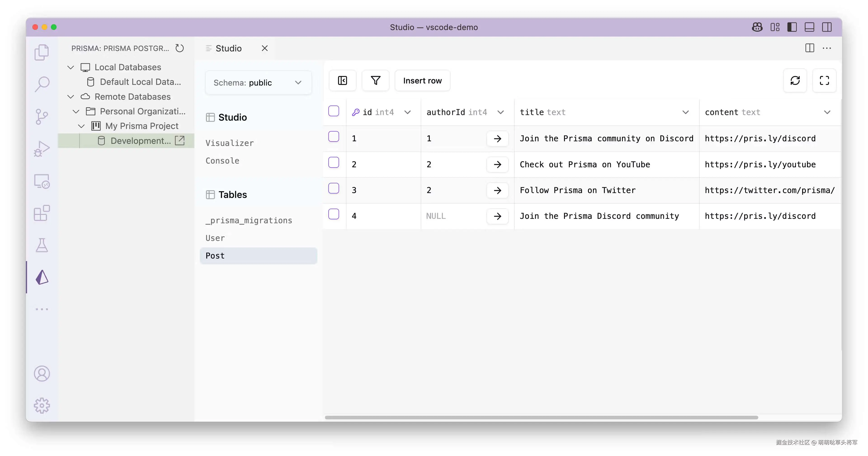Open the Console view
The width and height of the screenshot is (868, 456).
(x=222, y=161)
